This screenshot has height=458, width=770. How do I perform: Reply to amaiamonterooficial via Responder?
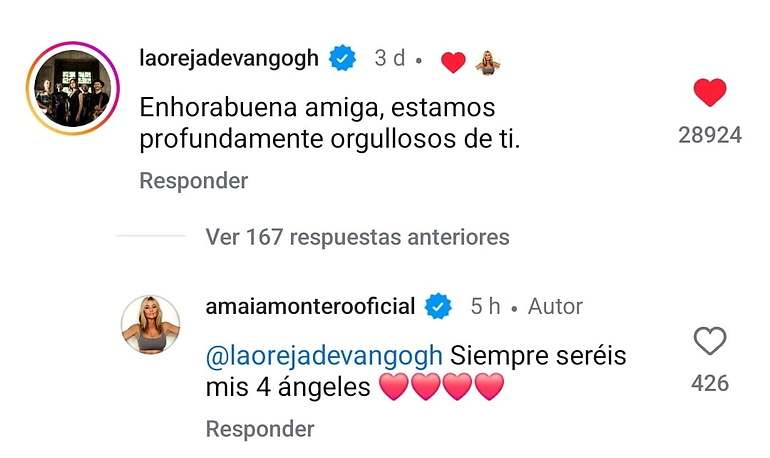pos(260,429)
